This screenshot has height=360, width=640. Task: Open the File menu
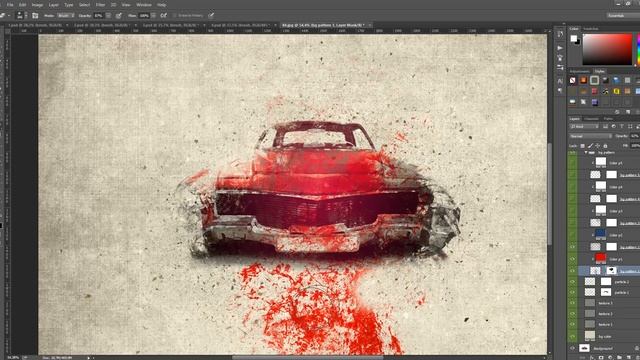[10, 5]
